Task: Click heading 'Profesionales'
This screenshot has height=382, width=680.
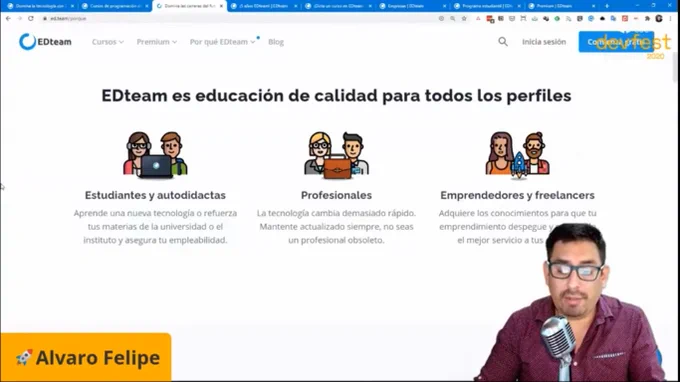Action: click(x=336, y=195)
